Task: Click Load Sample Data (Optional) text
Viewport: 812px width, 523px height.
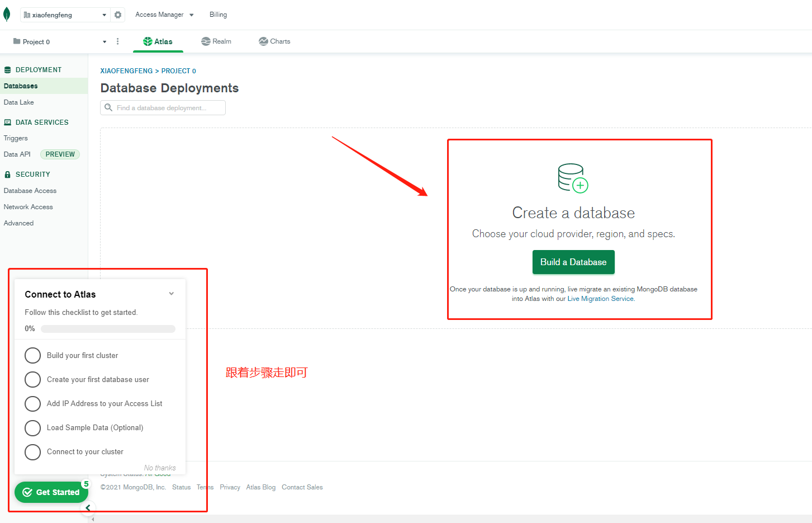Action: pos(95,427)
